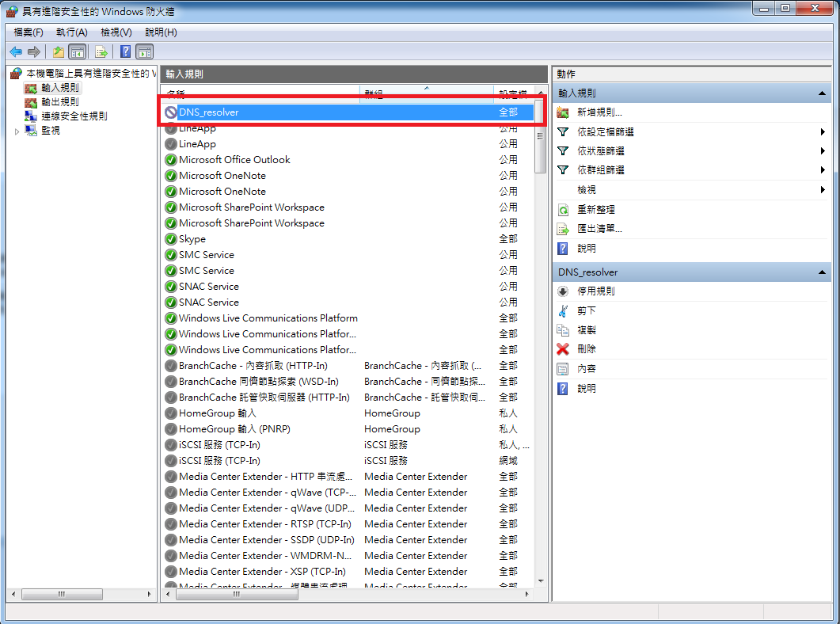Click the Forward arrow in the toolbar
Viewport: 840px width, 624px height.
click(x=34, y=52)
